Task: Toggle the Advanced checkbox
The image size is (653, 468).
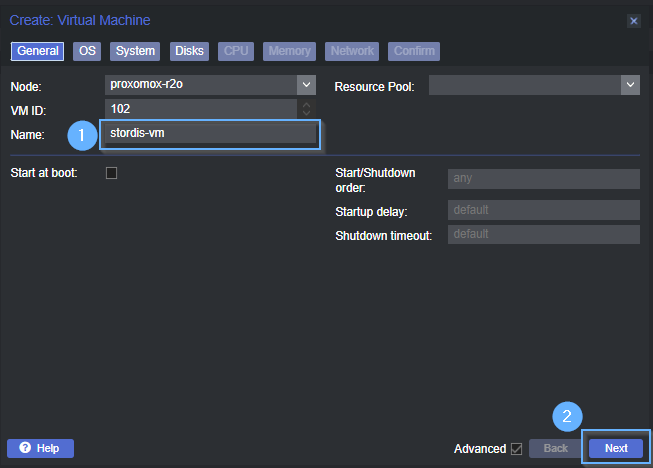Action: (516, 449)
